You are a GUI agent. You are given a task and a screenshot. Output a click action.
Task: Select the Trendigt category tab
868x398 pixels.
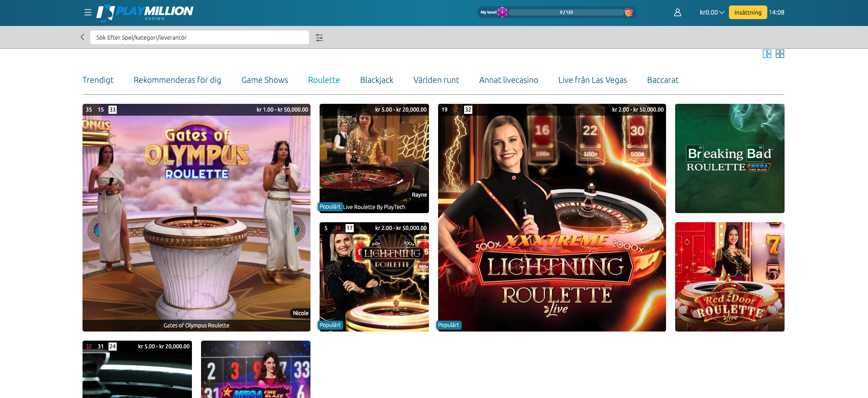coord(98,80)
